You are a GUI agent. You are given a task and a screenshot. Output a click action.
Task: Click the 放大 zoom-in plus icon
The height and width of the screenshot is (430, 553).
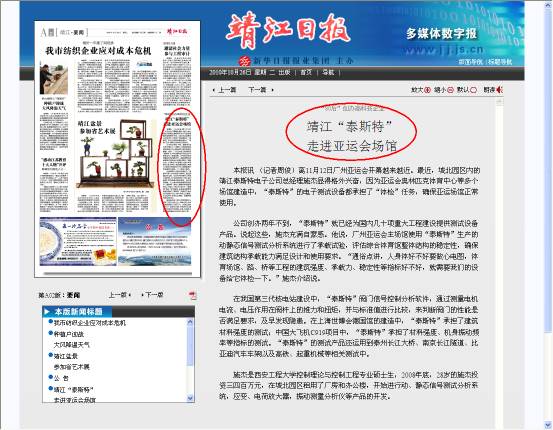[427, 90]
